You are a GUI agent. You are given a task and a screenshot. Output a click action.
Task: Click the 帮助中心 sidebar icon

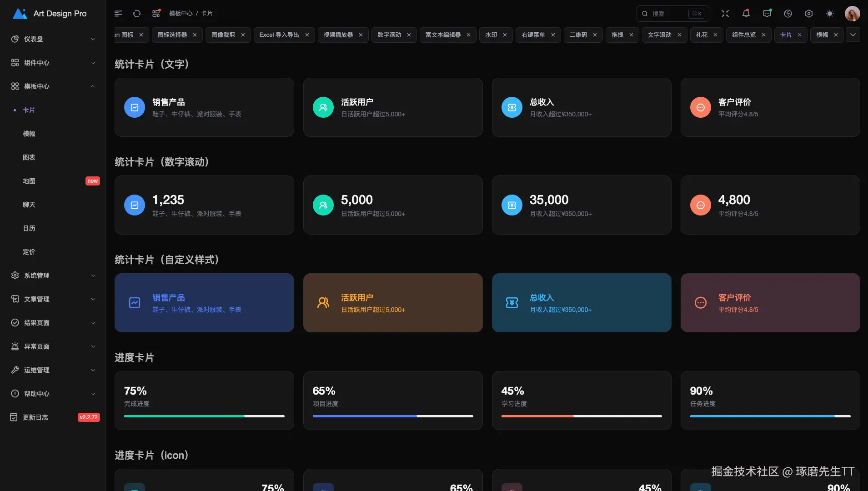pyautogui.click(x=15, y=394)
